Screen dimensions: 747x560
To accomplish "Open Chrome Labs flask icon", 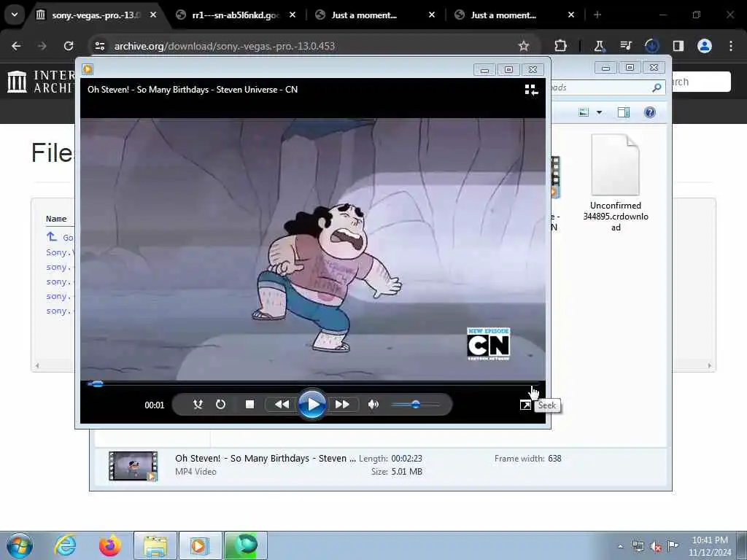I will 599,46.
